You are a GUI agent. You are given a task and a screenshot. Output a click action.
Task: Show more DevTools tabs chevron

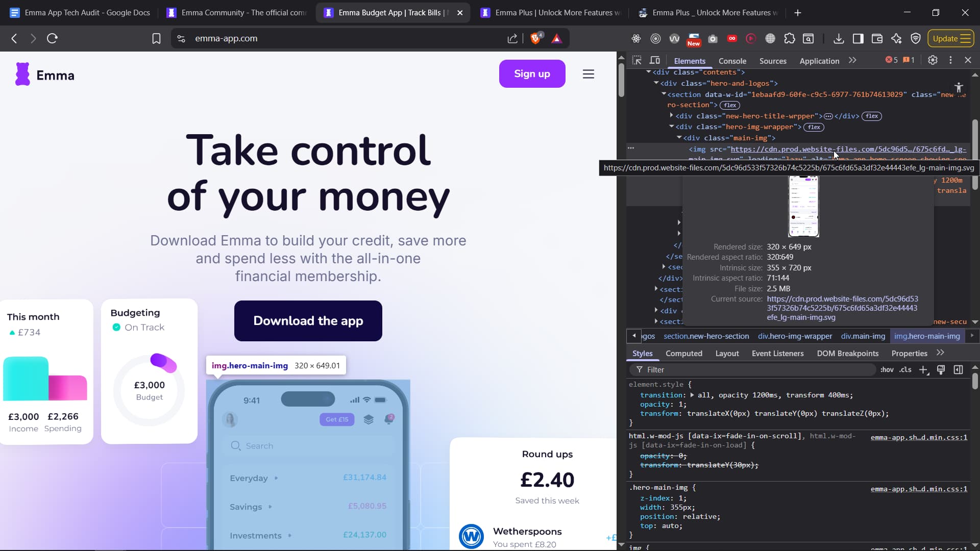(852, 60)
